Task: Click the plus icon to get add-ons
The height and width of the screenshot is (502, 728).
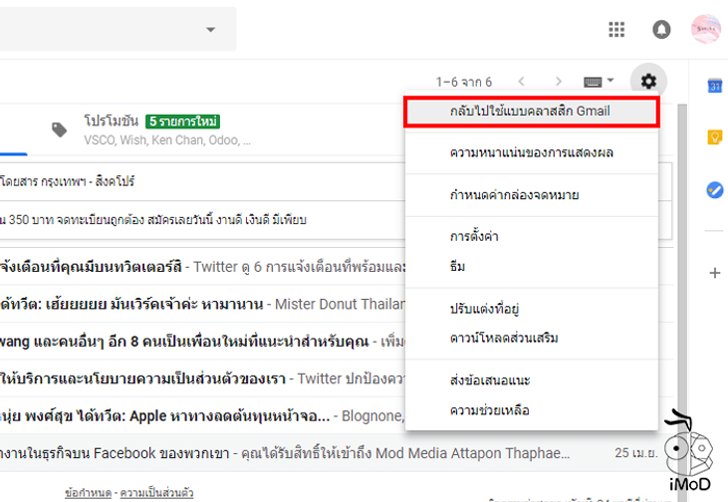Action: [715, 273]
